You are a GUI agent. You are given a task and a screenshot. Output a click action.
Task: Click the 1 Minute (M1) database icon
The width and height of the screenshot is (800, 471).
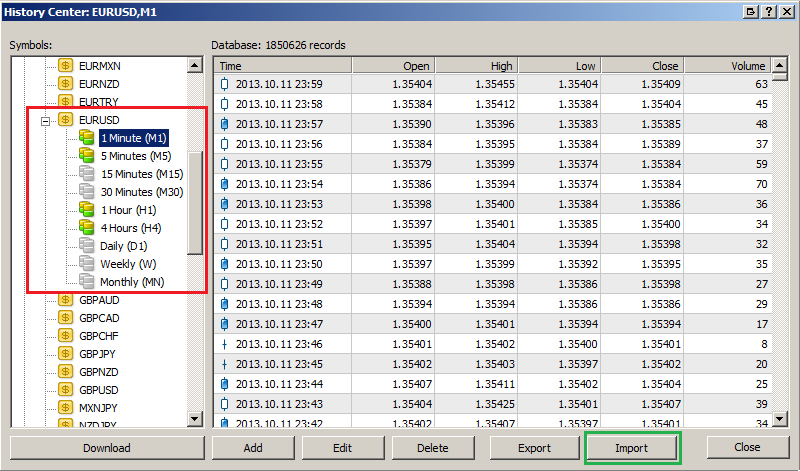click(x=86, y=138)
